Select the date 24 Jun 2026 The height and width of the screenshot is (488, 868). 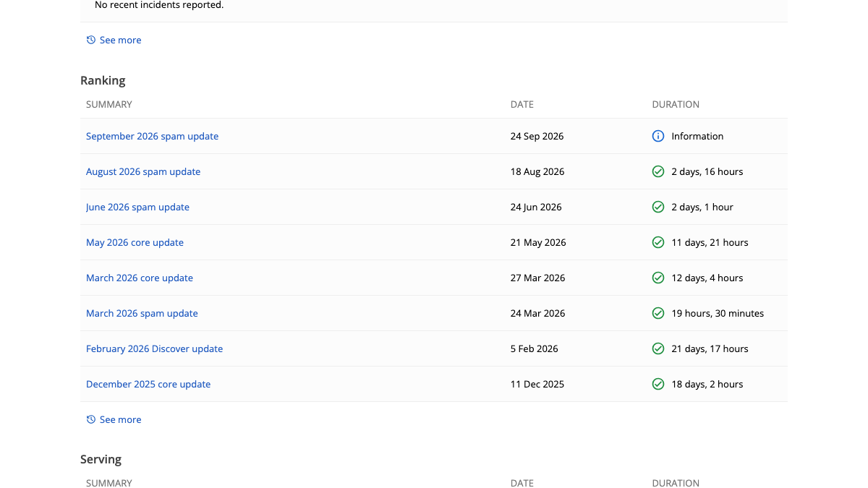coord(536,207)
